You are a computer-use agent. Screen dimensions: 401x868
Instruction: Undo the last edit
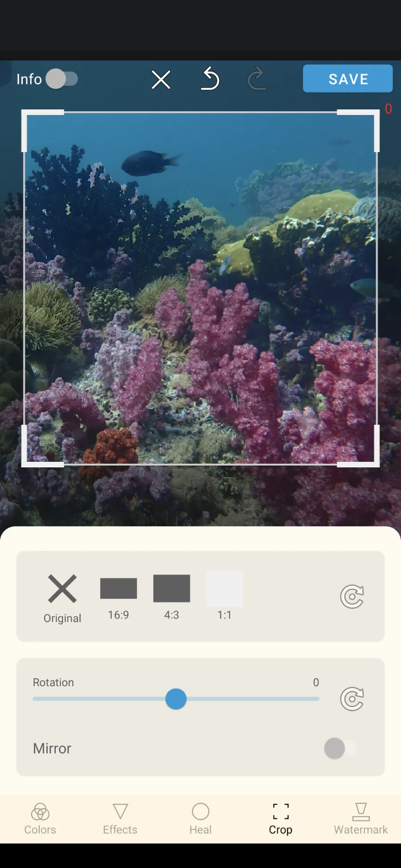(210, 78)
